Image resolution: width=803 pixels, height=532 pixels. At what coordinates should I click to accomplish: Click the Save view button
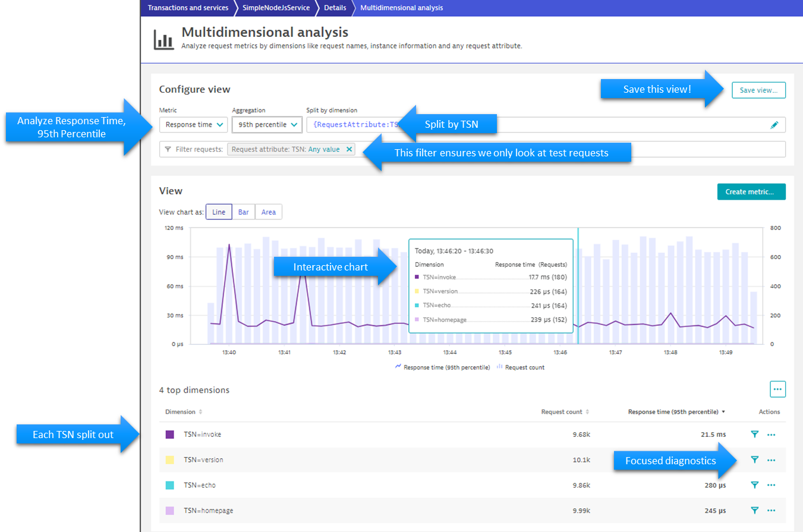click(x=758, y=90)
